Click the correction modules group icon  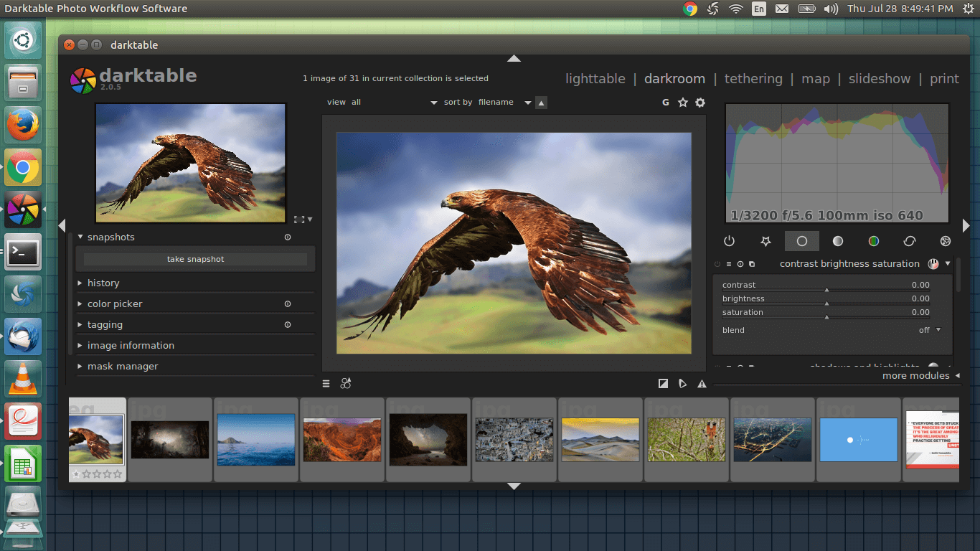tap(909, 241)
